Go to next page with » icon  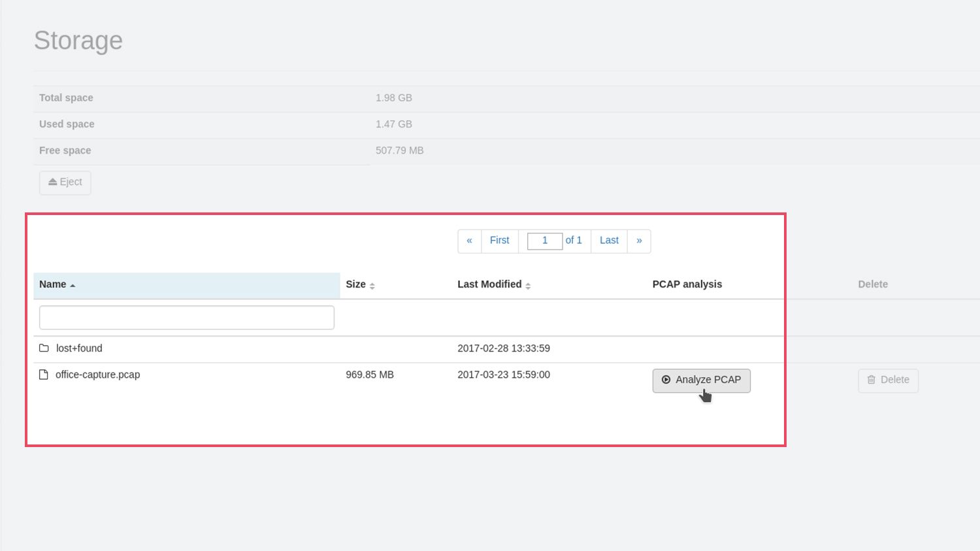(x=639, y=241)
